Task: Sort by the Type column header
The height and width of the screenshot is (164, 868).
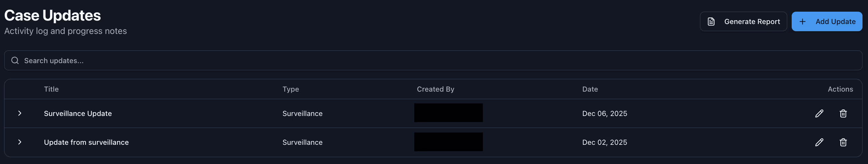Action: 291,89
